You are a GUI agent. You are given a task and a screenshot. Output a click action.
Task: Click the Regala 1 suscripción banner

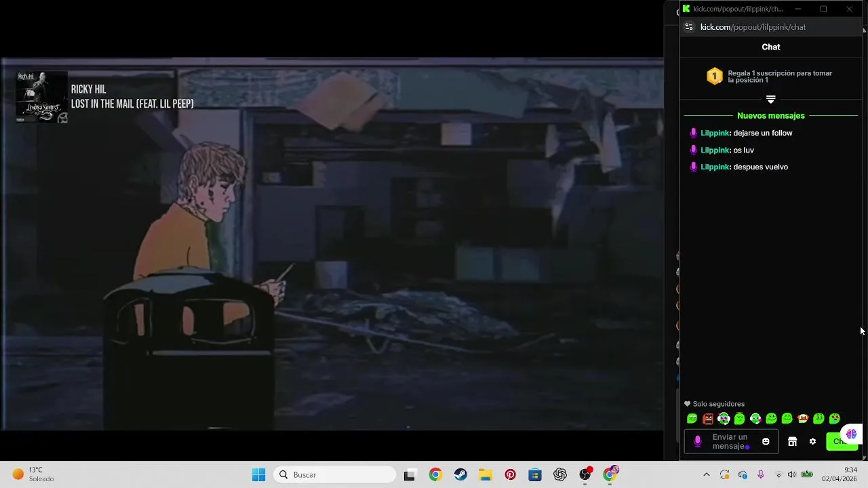tap(770, 77)
